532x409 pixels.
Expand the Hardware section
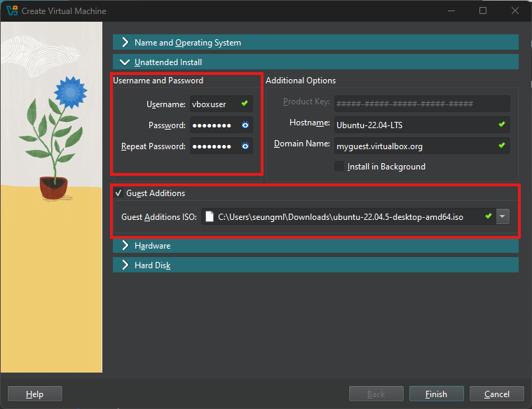pos(315,245)
